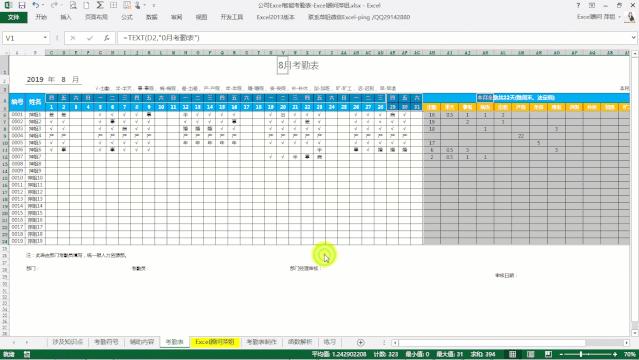Switch to the 数据 (Data) ribbon tab
This screenshot has width=639, height=360.
click(x=152, y=17)
